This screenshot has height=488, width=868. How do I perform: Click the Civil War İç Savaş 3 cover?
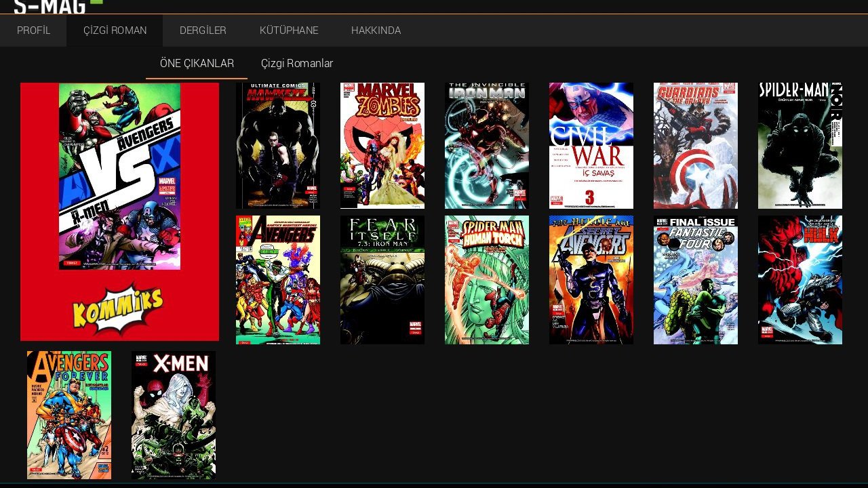(x=591, y=144)
